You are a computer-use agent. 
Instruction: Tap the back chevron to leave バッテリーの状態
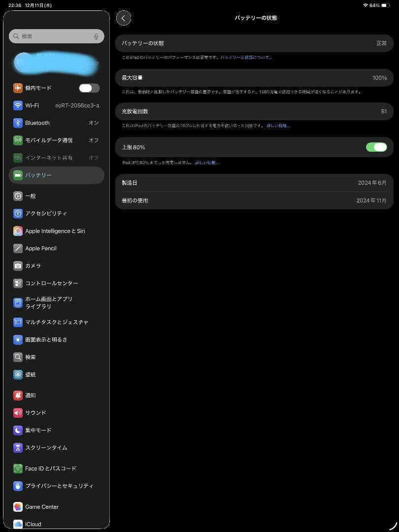point(124,18)
